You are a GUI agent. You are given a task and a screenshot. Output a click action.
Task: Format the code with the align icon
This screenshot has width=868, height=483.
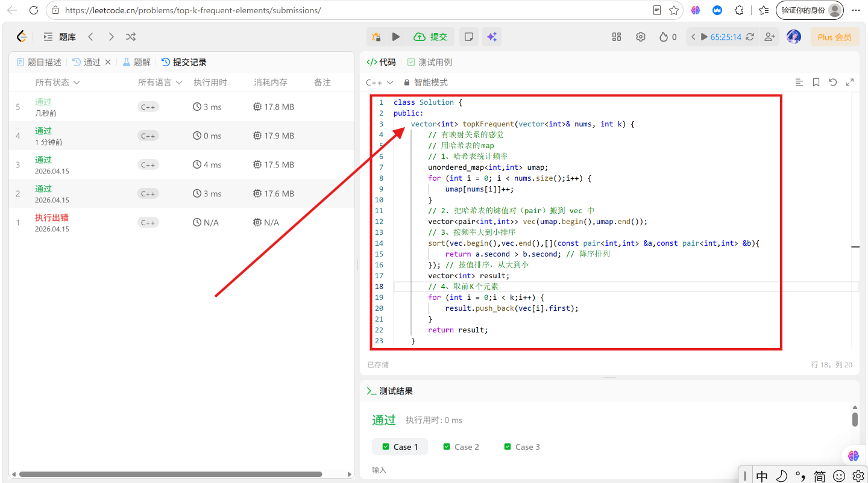click(x=799, y=83)
